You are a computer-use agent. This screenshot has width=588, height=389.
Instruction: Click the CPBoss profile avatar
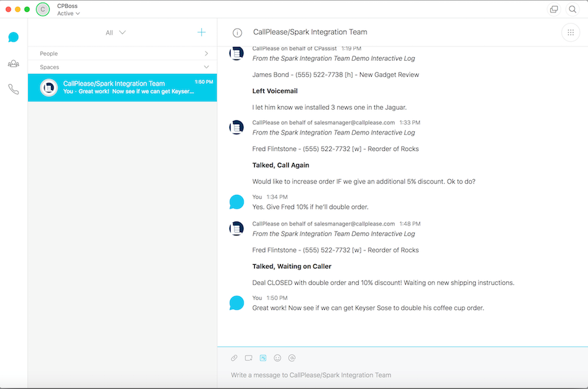click(x=42, y=9)
